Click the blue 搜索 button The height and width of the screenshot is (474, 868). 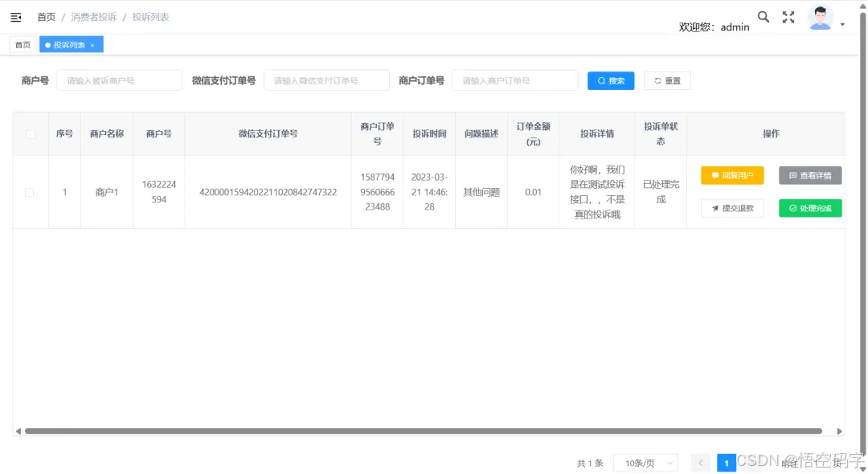pos(611,81)
